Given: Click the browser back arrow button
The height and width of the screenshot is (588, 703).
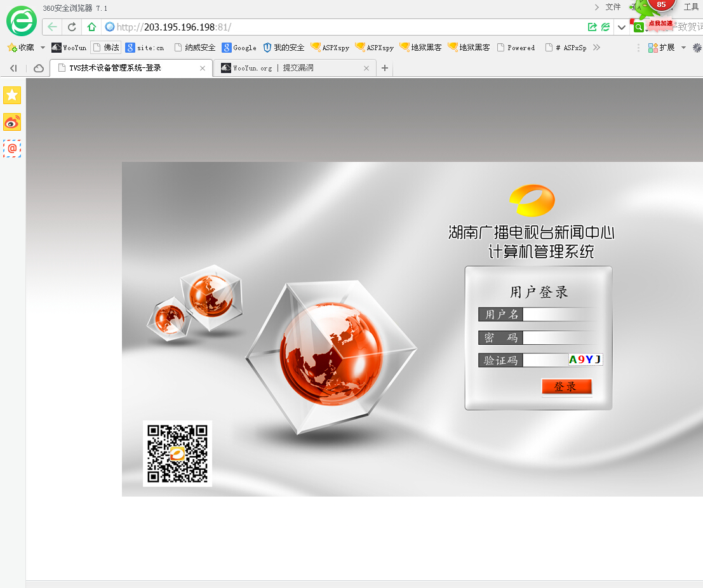Looking at the screenshot, I should [x=52, y=27].
